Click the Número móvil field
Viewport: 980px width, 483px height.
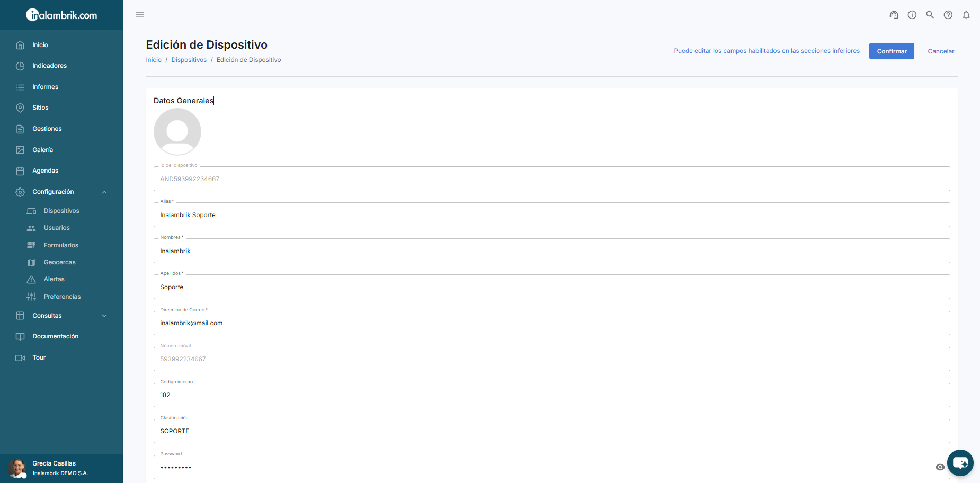click(551, 359)
